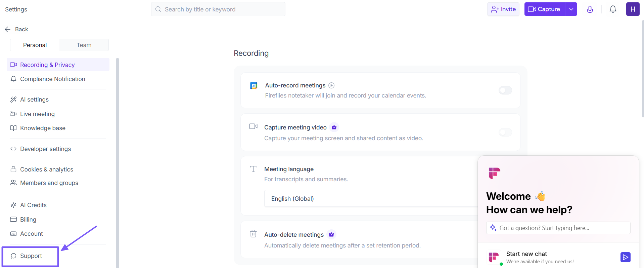Send a new chat with the arrow icon
Image resolution: width=644 pixels, height=268 pixels.
click(x=625, y=257)
